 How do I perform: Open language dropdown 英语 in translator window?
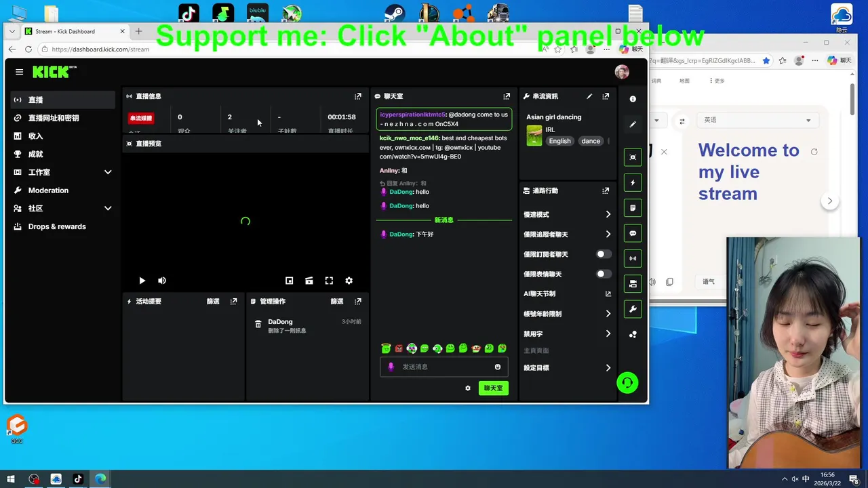[757, 120]
